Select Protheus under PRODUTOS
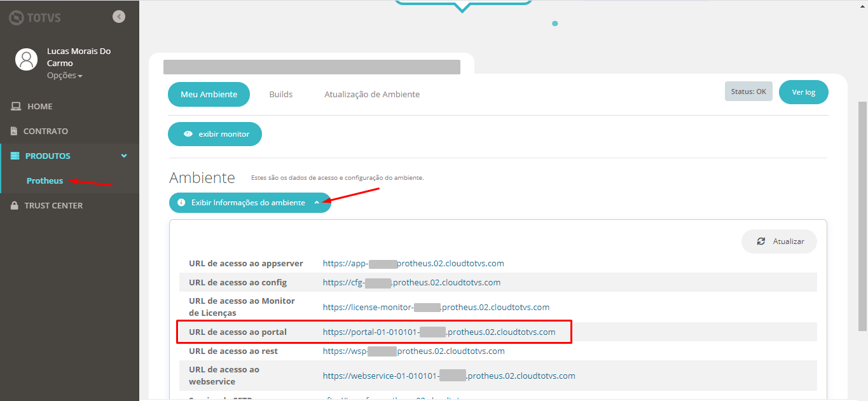The image size is (868, 401). tap(45, 180)
